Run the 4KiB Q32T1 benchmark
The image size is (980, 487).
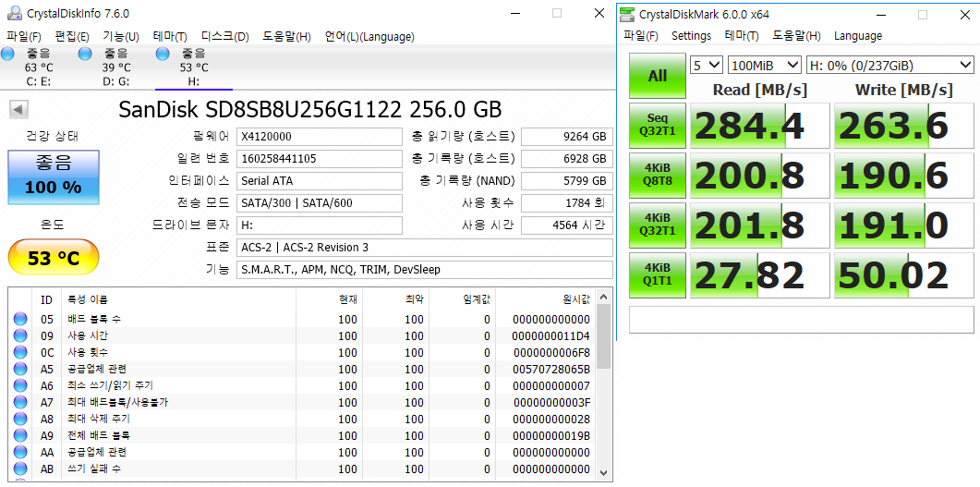click(x=657, y=225)
